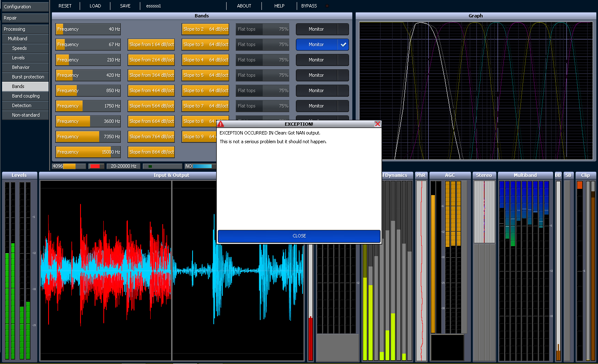
Task: Select Detection in the sidebar
Action: coord(25,105)
